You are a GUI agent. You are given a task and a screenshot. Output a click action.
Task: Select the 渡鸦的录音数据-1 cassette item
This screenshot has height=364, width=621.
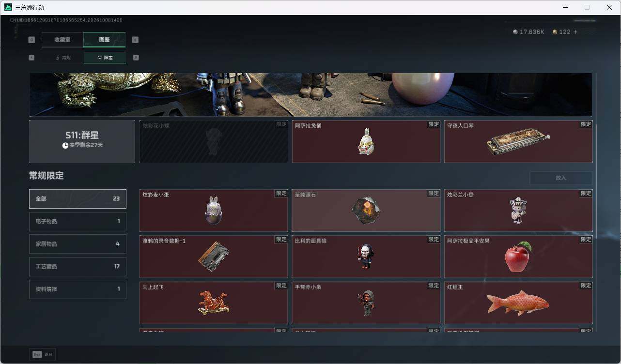click(214, 257)
